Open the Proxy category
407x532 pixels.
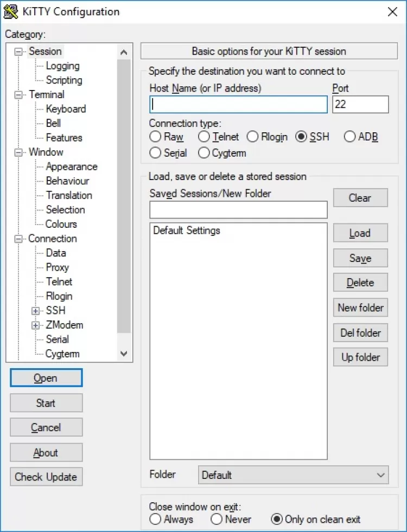[x=57, y=267]
